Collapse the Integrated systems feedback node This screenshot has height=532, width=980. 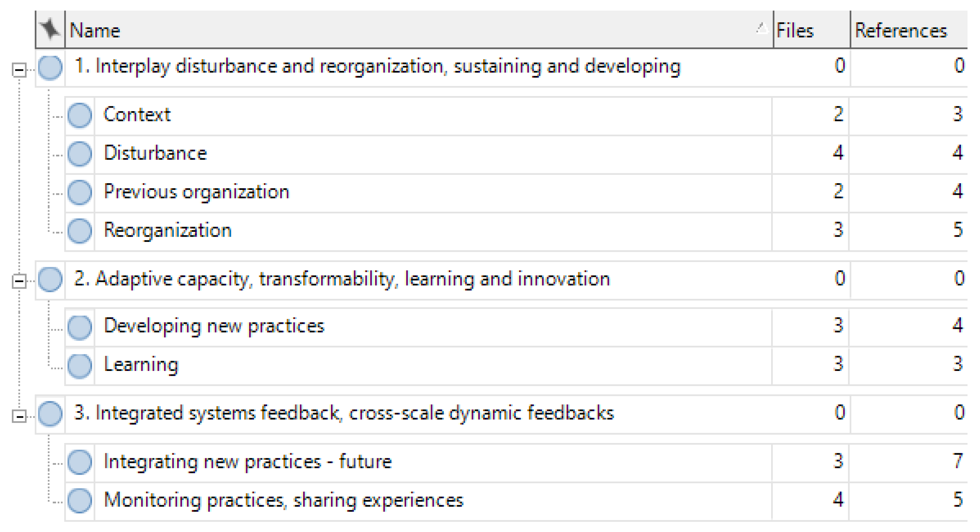[x=19, y=416]
